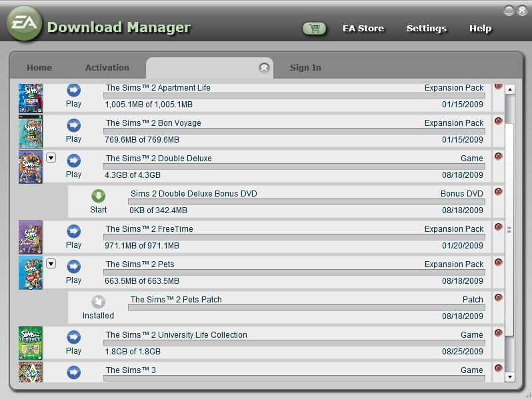Start the Double Deluxe Bonus DVD download
The width and height of the screenshot is (532, 399).
coord(99,196)
